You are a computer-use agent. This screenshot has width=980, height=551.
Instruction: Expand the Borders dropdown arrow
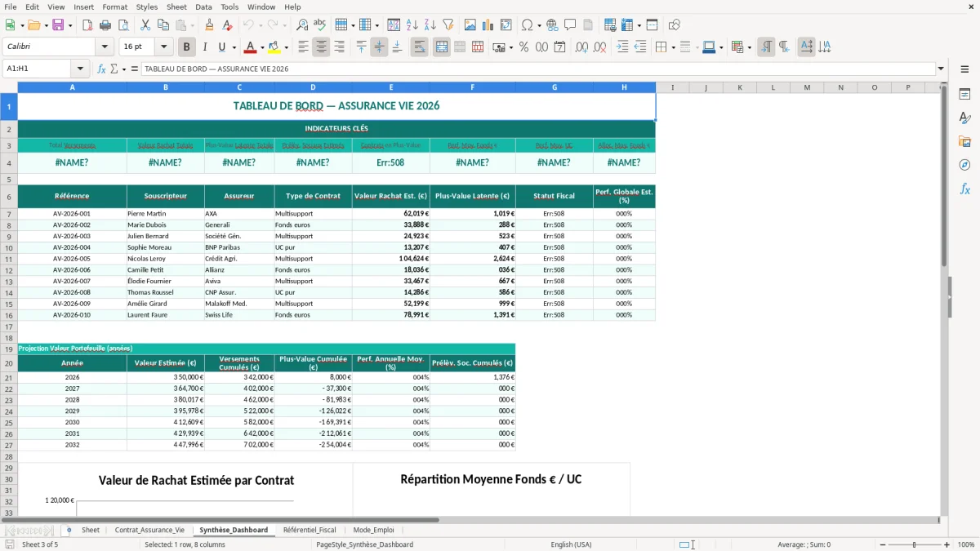point(672,47)
